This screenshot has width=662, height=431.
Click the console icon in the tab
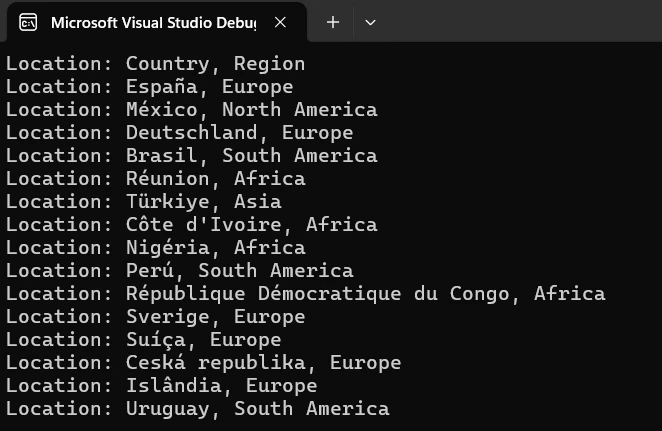[x=29, y=22]
